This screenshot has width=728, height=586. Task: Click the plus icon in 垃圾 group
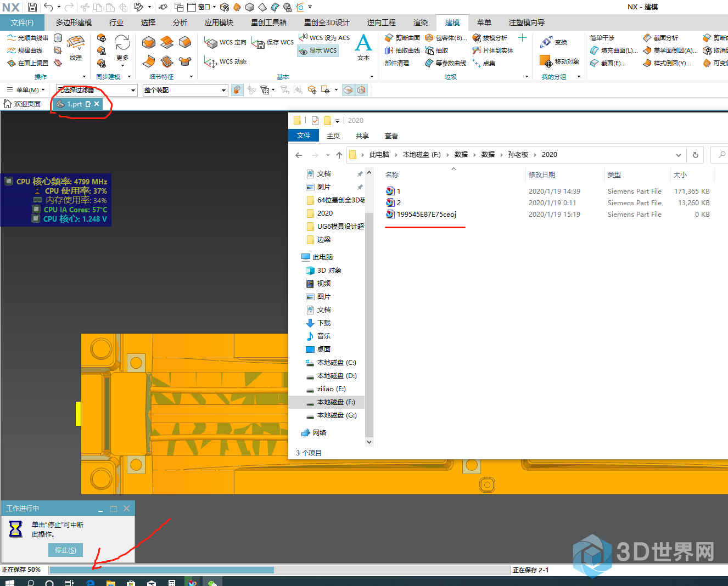[x=522, y=38]
